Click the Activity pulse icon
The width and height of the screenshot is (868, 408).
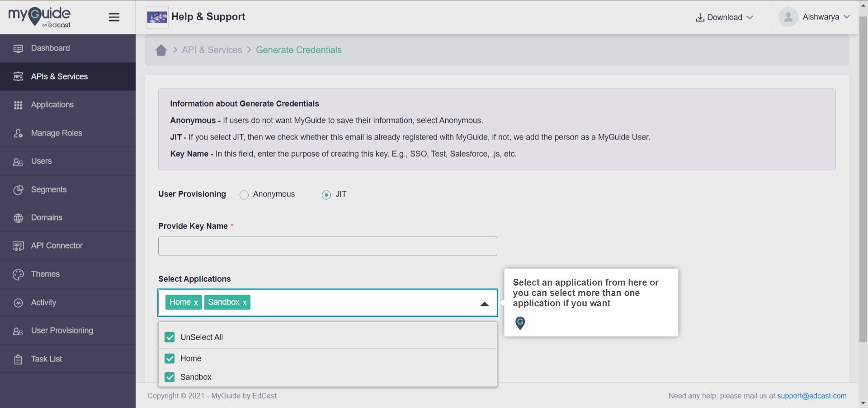(18, 303)
